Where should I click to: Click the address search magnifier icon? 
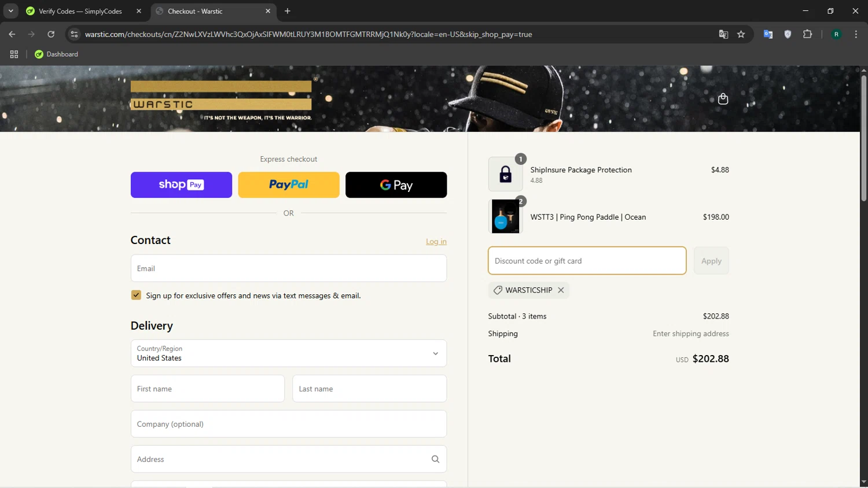435,459
